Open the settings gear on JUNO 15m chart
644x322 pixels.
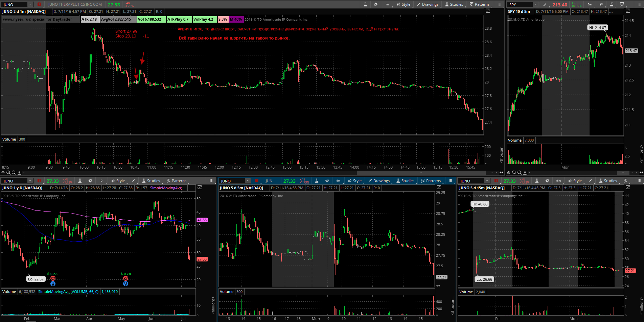click(x=547, y=181)
